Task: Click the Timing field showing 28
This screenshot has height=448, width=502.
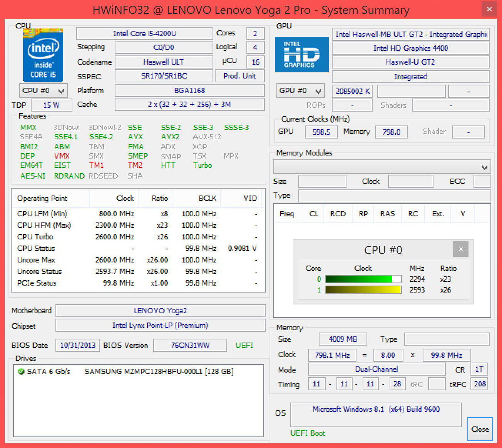Action: click(398, 384)
